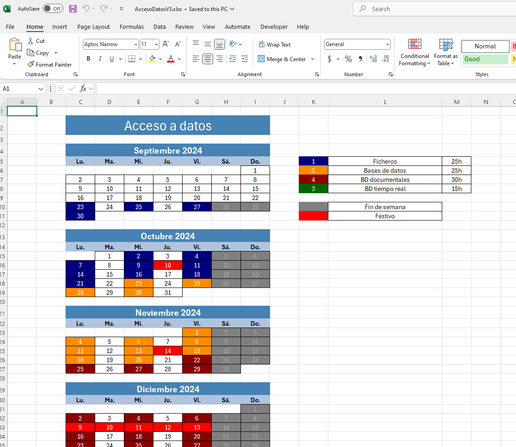Click the Select All corner button
This screenshot has width=516, height=447.
pyautogui.click(x=3, y=102)
